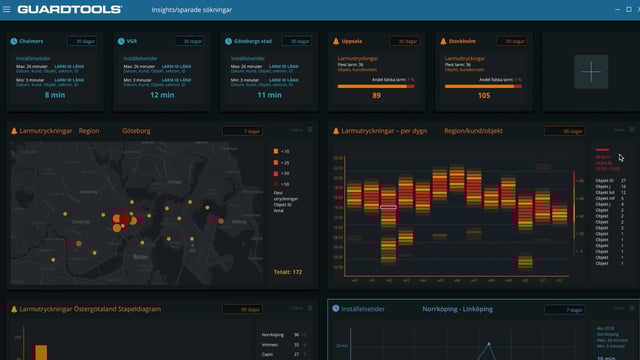Open the period dropdown on Göteborgs stad card
The image size is (640, 360).
coord(297,41)
